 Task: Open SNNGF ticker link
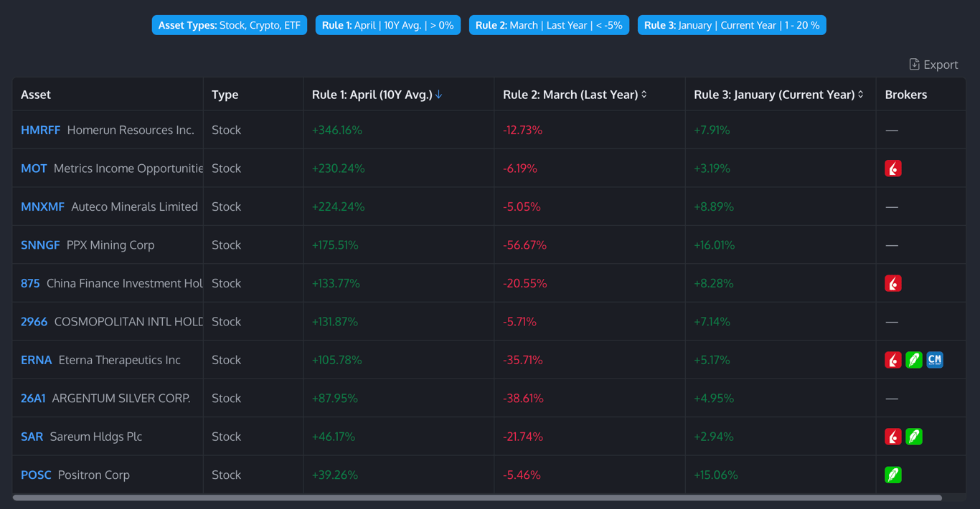point(40,245)
